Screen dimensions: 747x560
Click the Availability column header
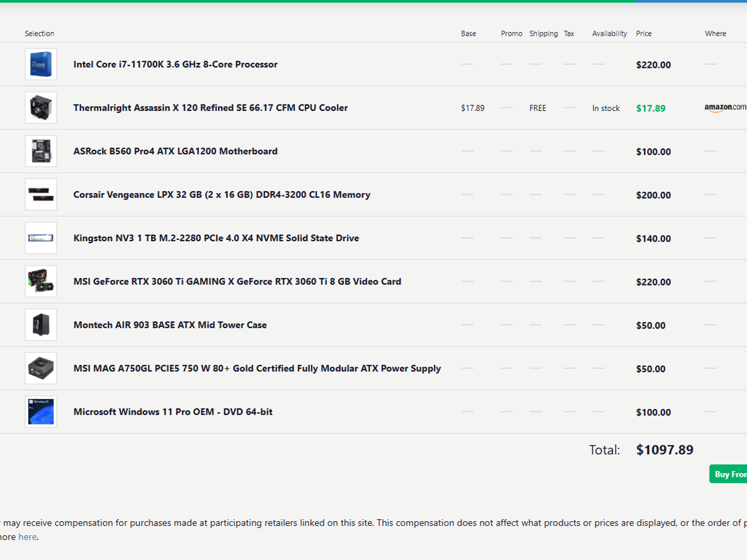pos(609,34)
